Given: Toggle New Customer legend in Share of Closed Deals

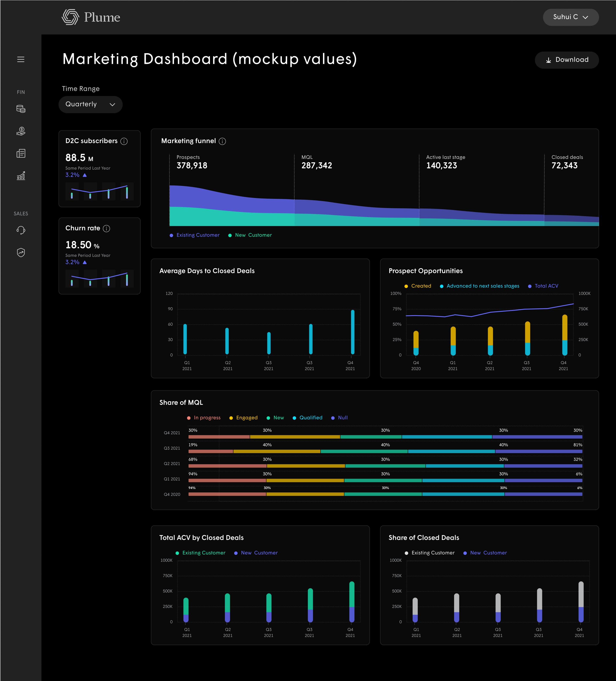Looking at the screenshot, I should click(485, 553).
